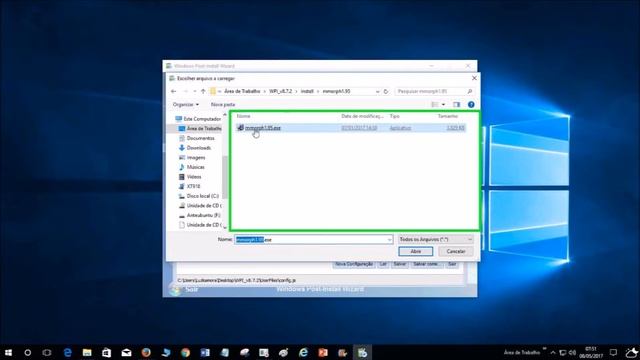
Task: Create a new folder with Nova pasta
Action: pyautogui.click(x=223, y=104)
